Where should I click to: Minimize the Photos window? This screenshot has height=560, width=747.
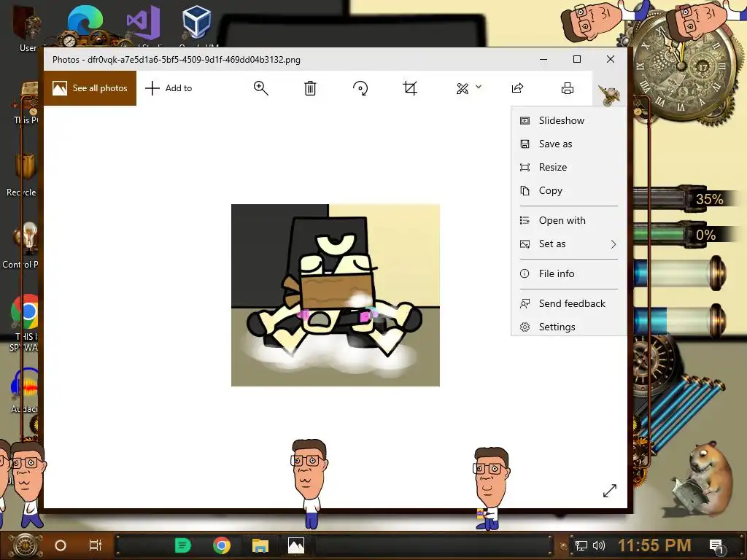tap(543, 60)
